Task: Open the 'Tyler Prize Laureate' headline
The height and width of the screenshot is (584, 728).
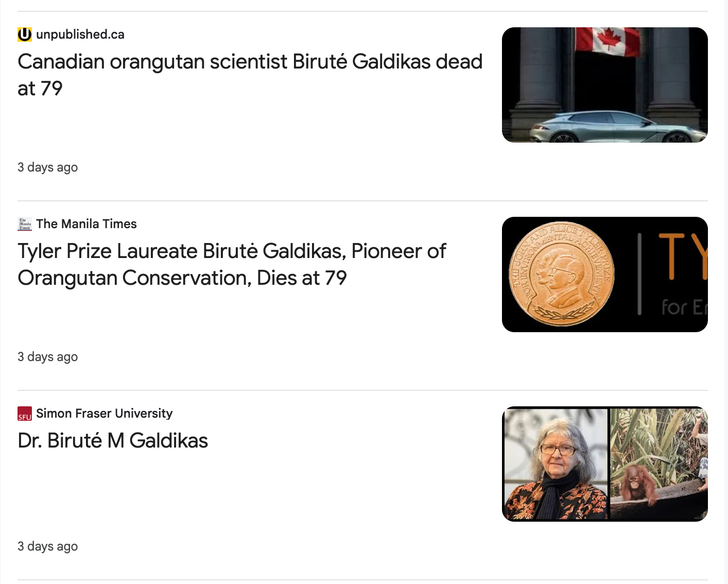Action: [232, 252]
